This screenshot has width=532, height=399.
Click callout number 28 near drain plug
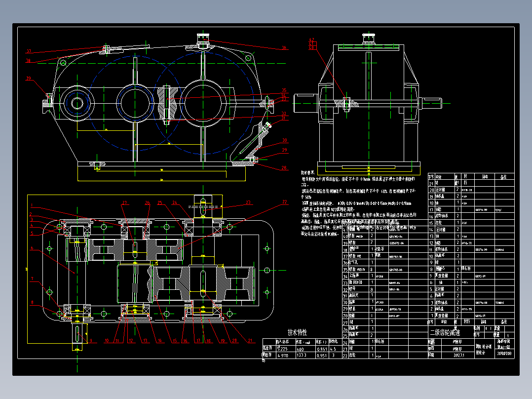coord(284,168)
